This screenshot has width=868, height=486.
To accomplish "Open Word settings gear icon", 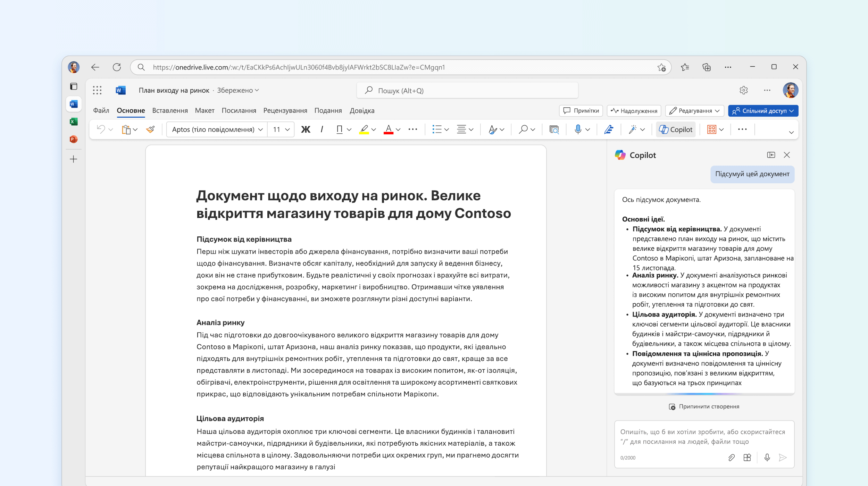I will pos(743,90).
